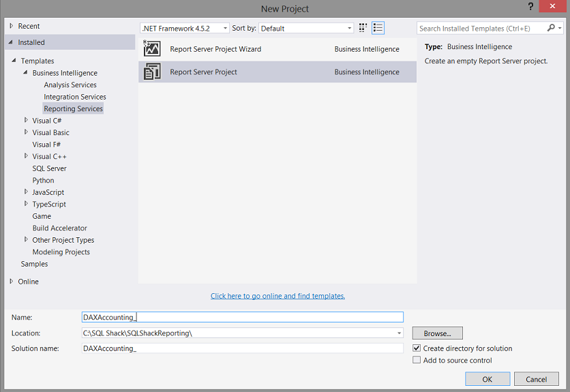Open the help question mark
The width and height of the screenshot is (570, 392).
click(530, 7)
